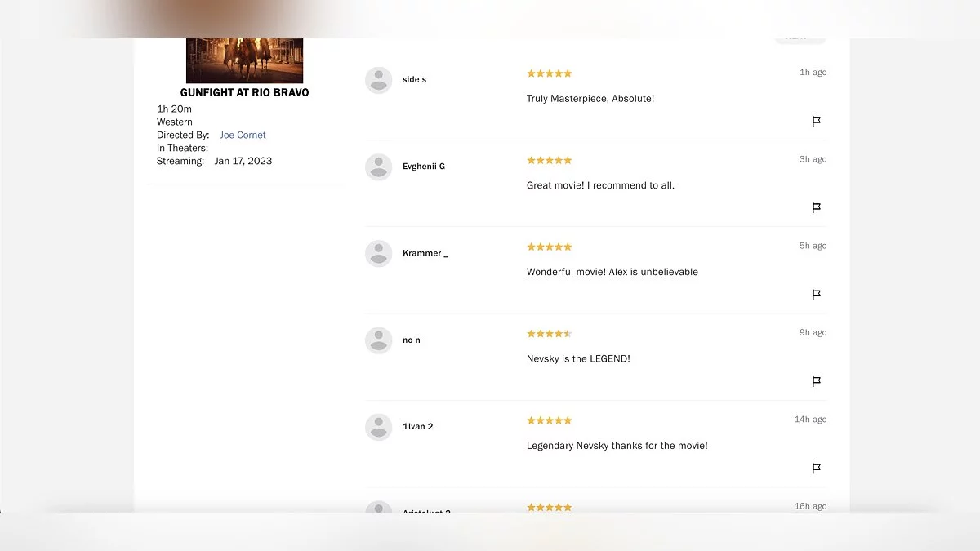The image size is (980, 551).
Task: Open the avatar of user no n
Action: tap(378, 340)
